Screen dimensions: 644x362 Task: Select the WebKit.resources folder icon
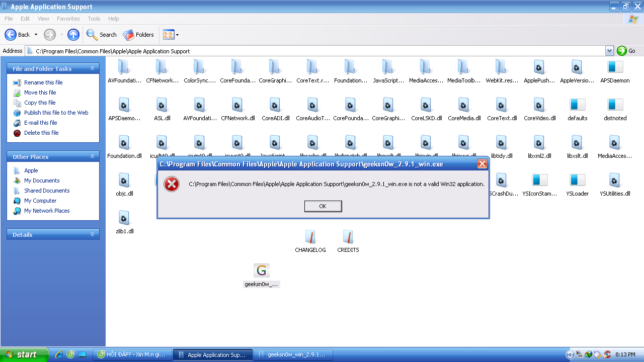click(x=501, y=67)
